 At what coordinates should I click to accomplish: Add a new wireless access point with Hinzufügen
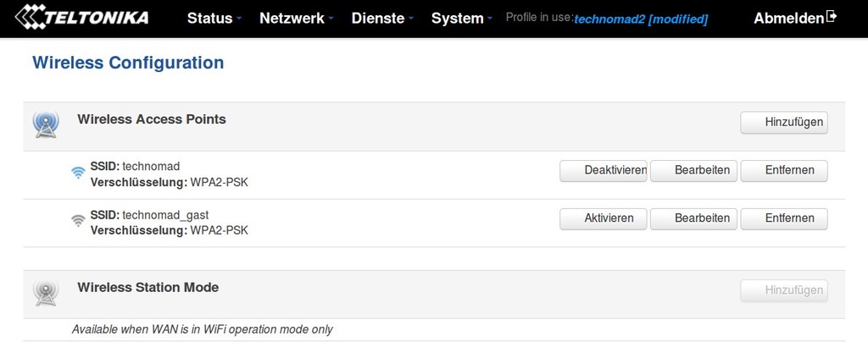784,123
